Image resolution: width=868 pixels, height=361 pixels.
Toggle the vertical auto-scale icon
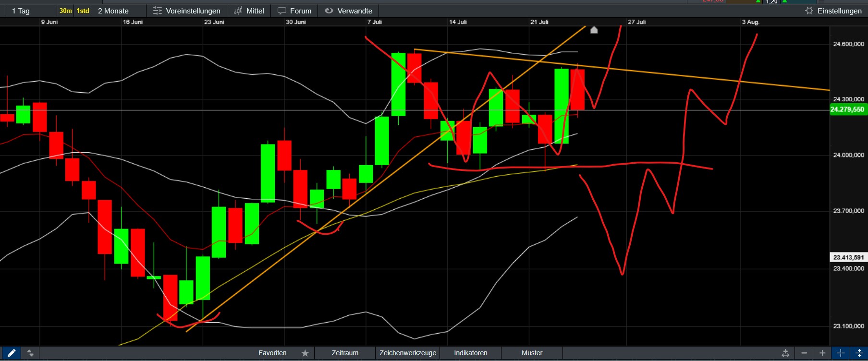[859, 353]
